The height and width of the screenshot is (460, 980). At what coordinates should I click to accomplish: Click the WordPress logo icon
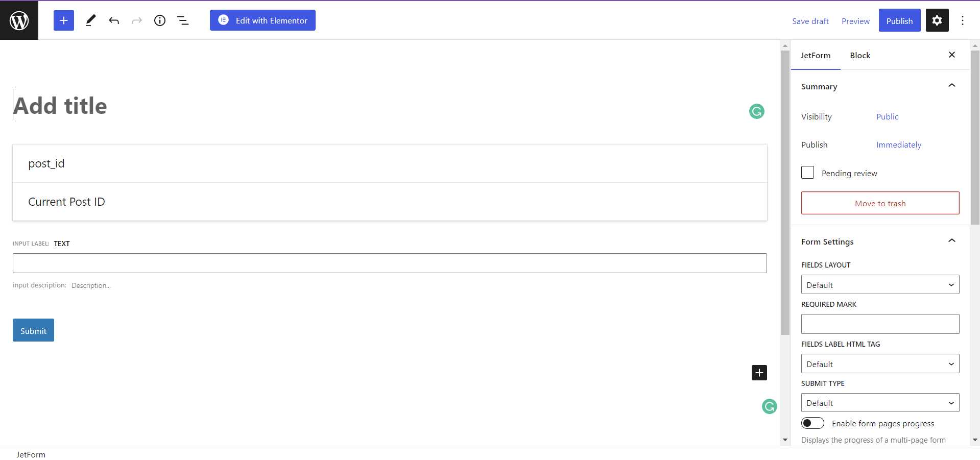19,20
